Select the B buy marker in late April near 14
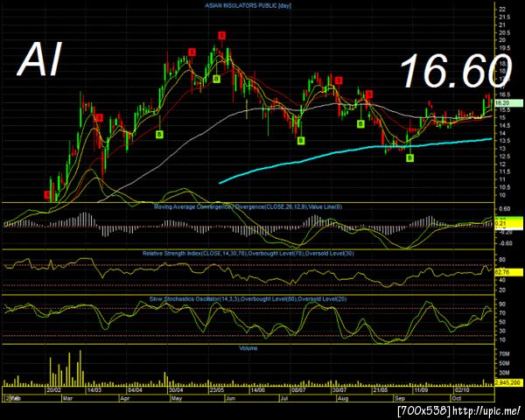 tap(160, 135)
